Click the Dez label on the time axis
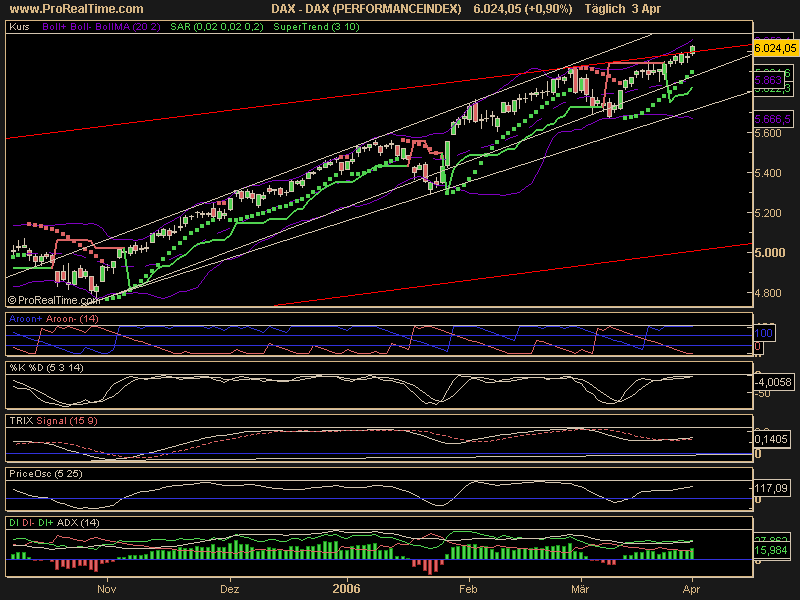 tap(230, 589)
